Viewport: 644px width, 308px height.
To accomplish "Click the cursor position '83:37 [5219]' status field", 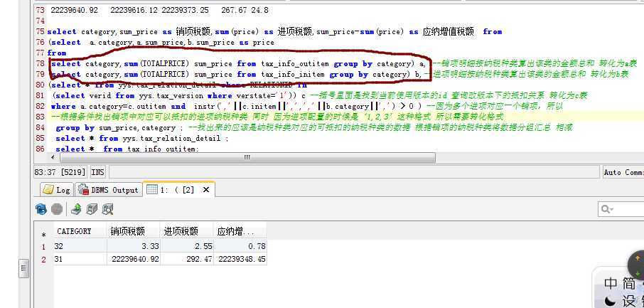I will pyautogui.click(x=62, y=172).
